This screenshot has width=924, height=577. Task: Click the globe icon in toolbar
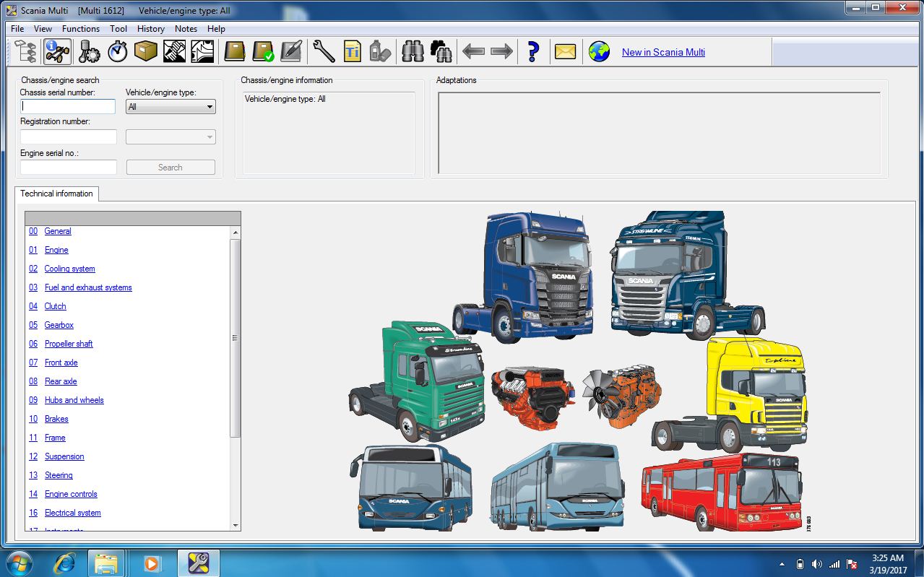(x=599, y=52)
